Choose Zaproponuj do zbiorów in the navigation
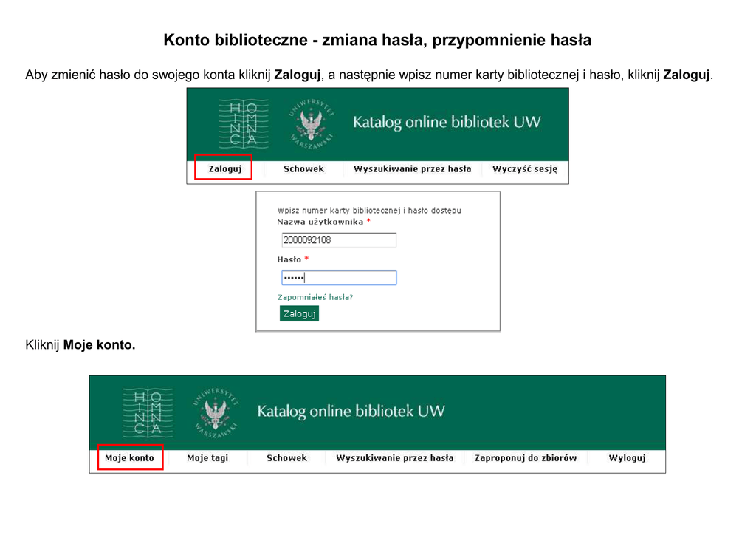The image size is (756, 535). tap(526, 458)
